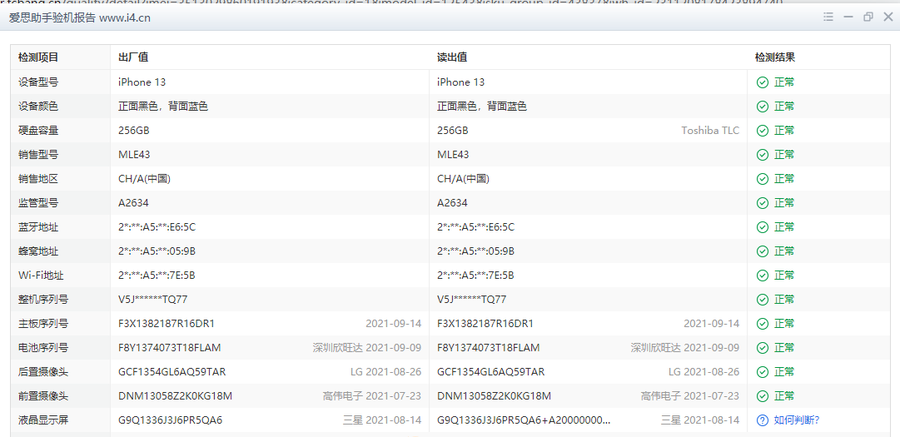Click the 检测结果 column header
Image resolution: width=900 pixels, height=437 pixels.
(775, 57)
